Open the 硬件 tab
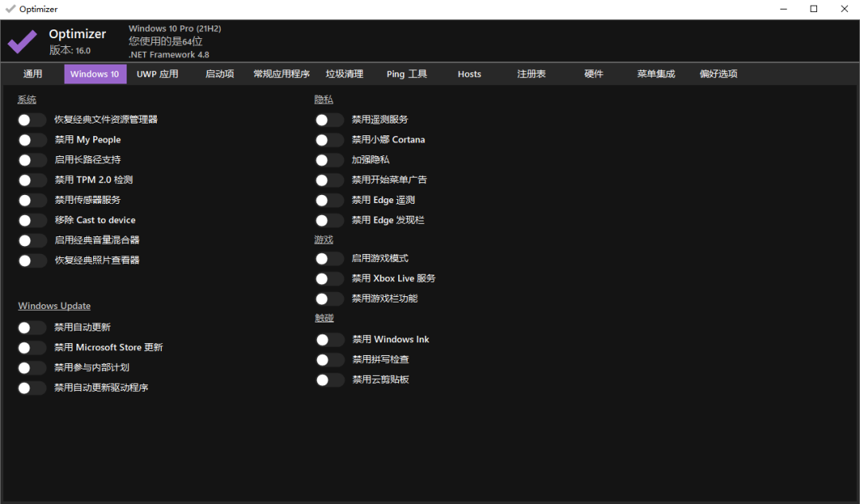Image resolution: width=860 pixels, height=504 pixels. tap(593, 74)
